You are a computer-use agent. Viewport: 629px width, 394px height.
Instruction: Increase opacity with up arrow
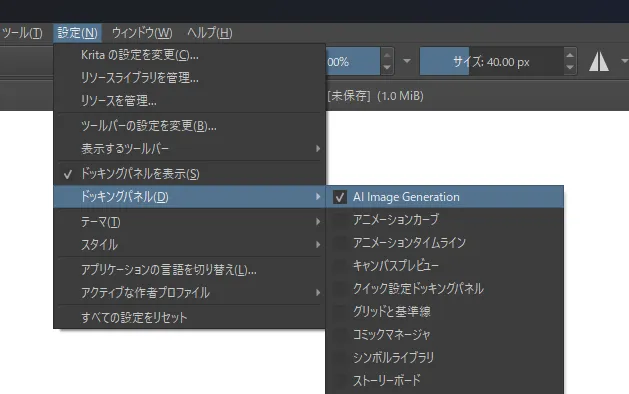387,55
